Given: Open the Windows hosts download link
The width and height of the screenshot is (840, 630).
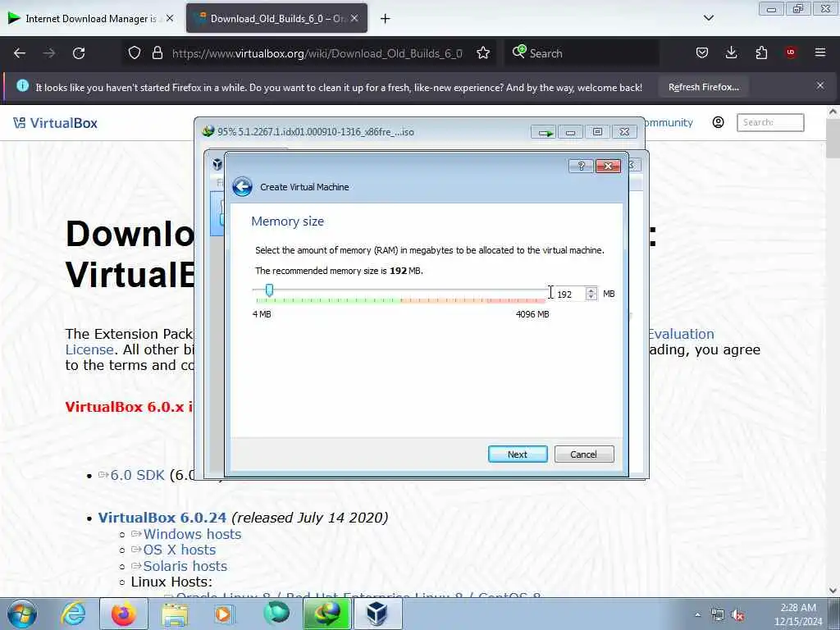Looking at the screenshot, I should pyautogui.click(x=192, y=534).
